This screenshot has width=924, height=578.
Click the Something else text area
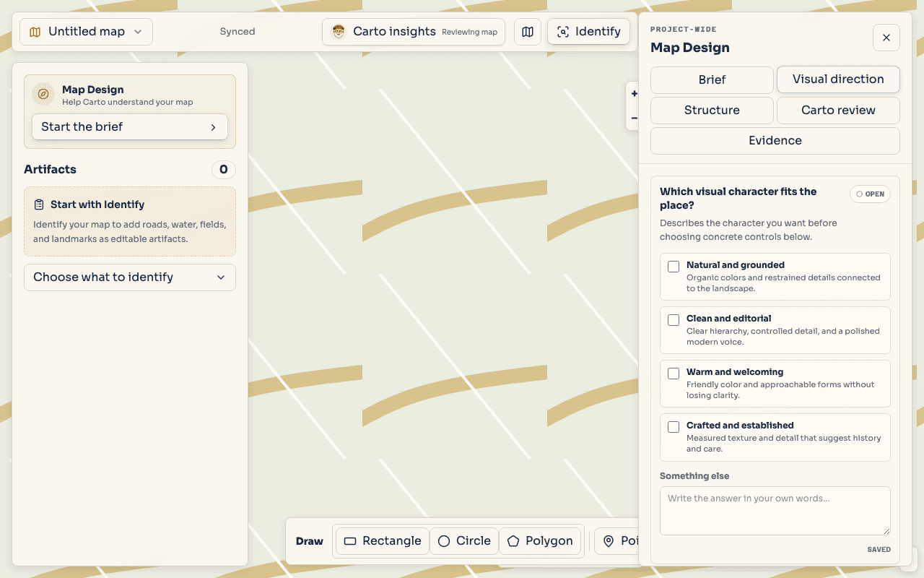point(775,511)
